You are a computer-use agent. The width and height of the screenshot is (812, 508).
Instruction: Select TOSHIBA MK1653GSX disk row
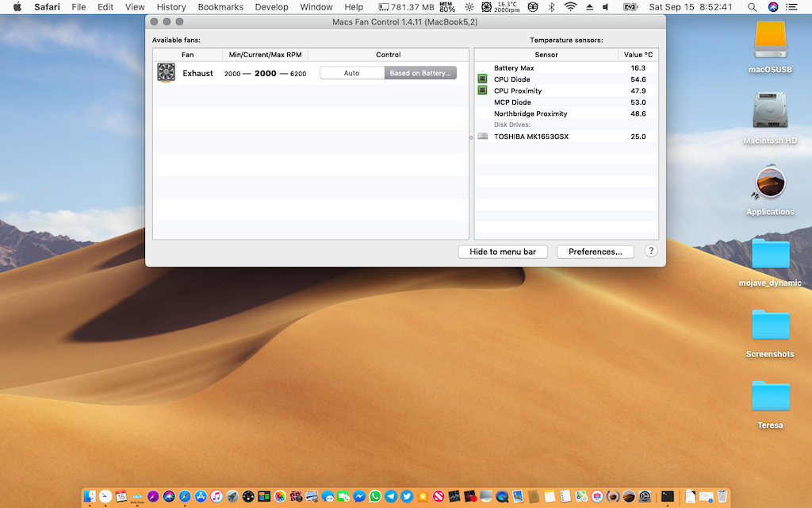[x=566, y=137]
